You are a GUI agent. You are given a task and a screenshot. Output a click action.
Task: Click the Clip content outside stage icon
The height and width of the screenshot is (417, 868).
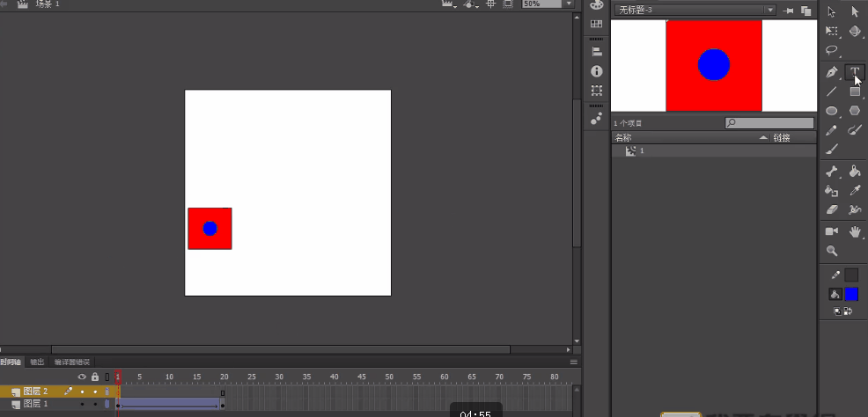[508, 4]
